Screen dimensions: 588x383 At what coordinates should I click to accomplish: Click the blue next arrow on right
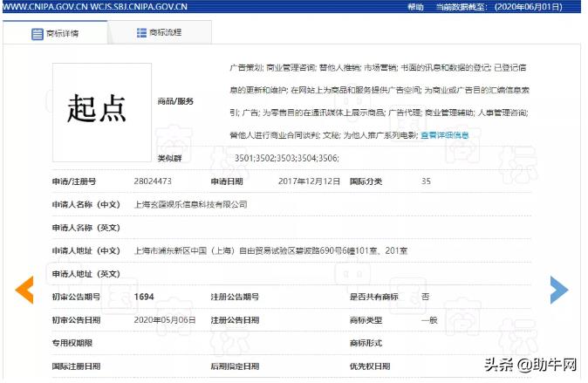[558, 290]
